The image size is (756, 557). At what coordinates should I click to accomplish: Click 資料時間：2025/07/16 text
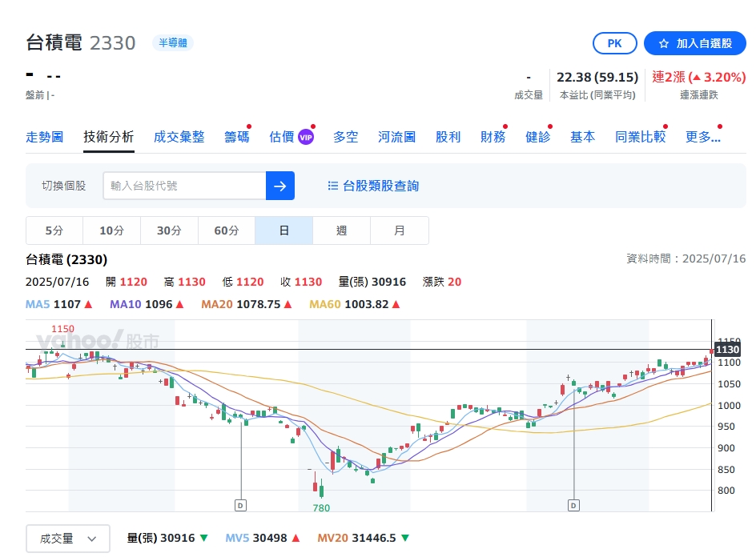[686, 258]
